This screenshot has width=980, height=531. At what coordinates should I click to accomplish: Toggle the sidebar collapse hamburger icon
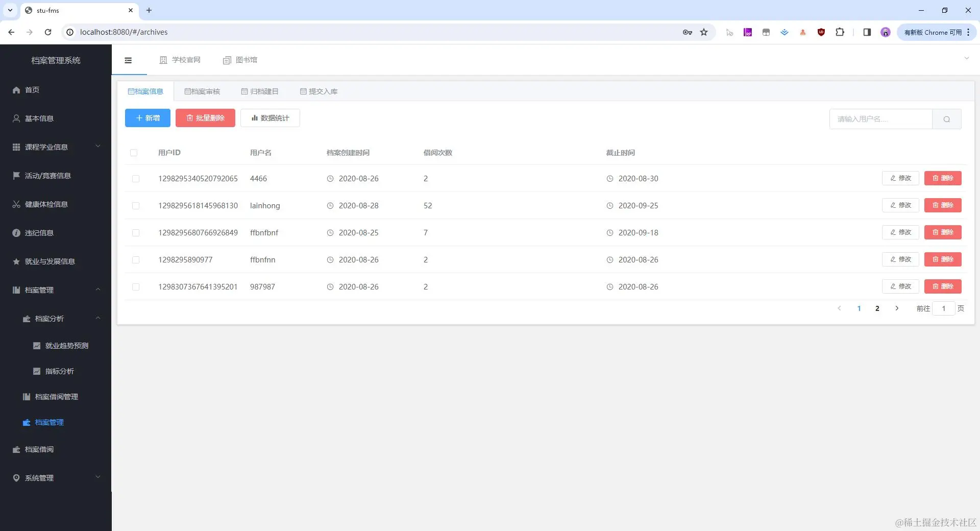(128, 60)
